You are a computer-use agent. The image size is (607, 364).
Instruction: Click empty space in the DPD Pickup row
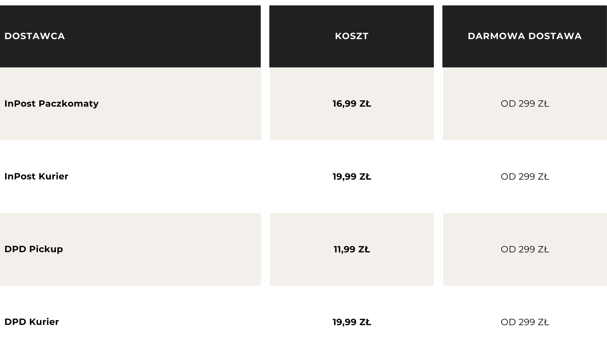click(172, 249)
